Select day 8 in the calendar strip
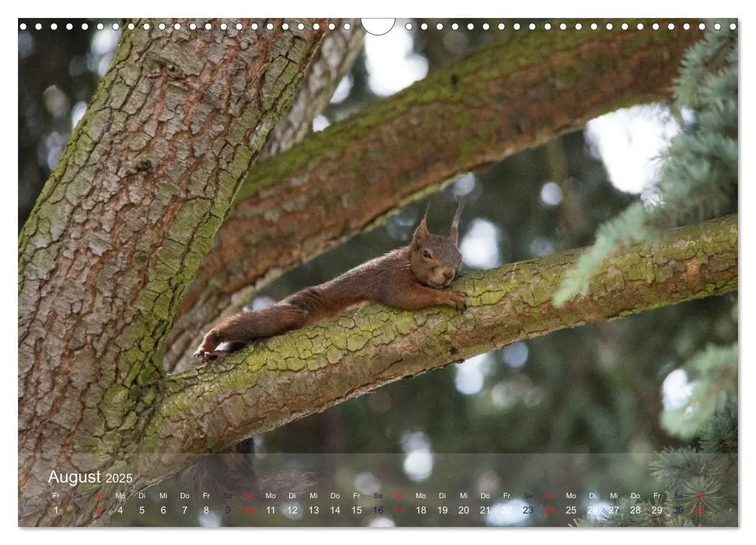Image resolution: width=756 pixels, height=545 pixels. pyautogui.click(x=206, y=510)
